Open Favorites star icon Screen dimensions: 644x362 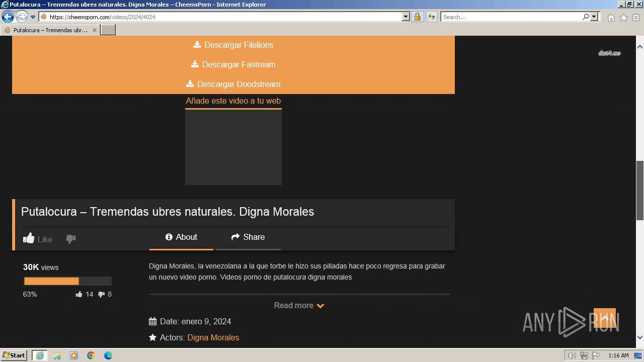tap(623, 18)
